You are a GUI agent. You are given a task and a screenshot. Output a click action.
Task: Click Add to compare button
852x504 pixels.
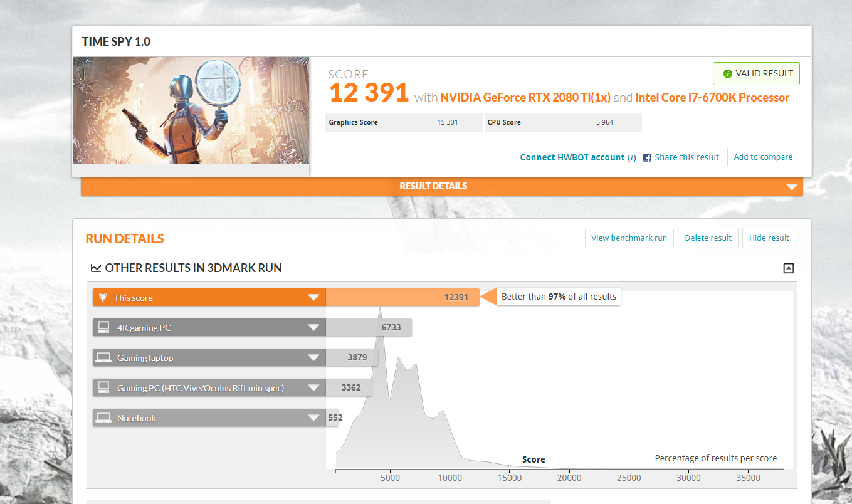(x=763, y=157)
